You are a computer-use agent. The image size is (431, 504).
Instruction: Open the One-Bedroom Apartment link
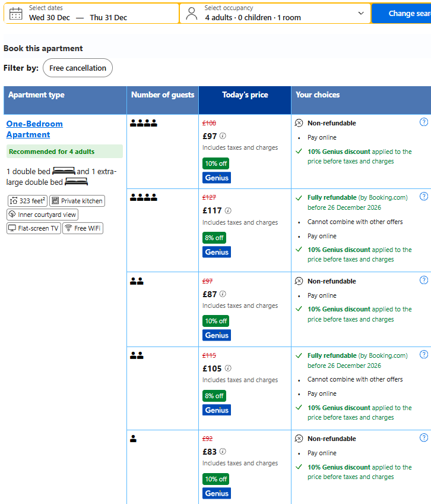[x=34, y=129]
